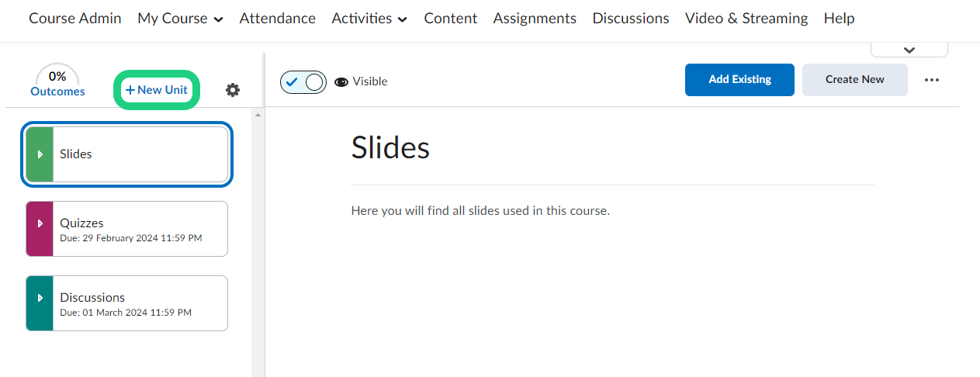Expand the collapsed chevron tab at top right
Viewport: 980px width, 377px height.
coord(909,50)
